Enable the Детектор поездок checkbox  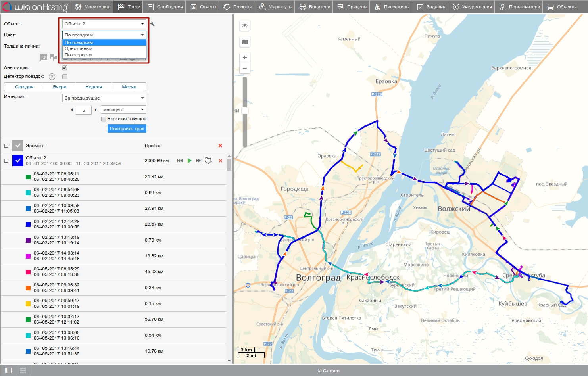pos(65,77)
